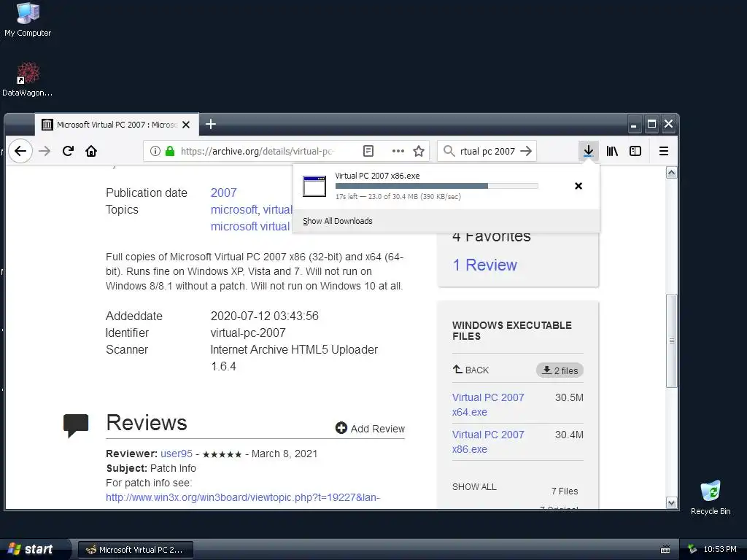Minimize the Firefox window

pos(633,125)
